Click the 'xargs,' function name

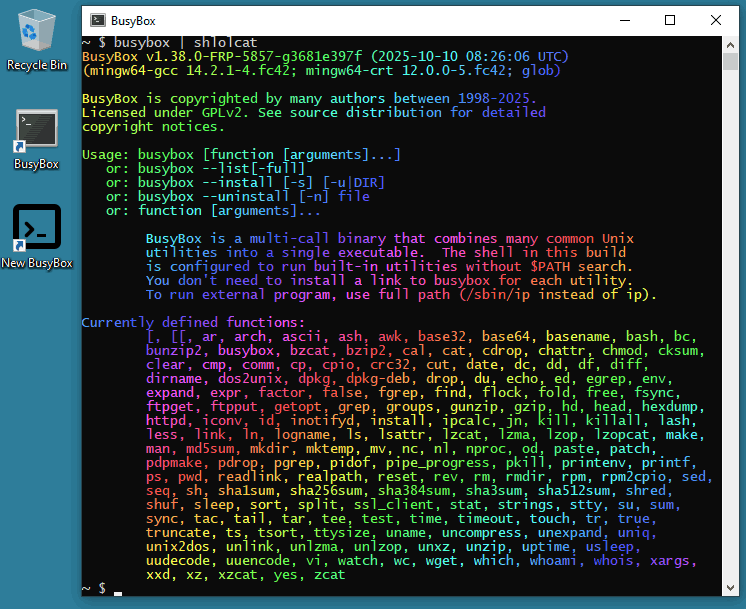[x=673, y=560]
